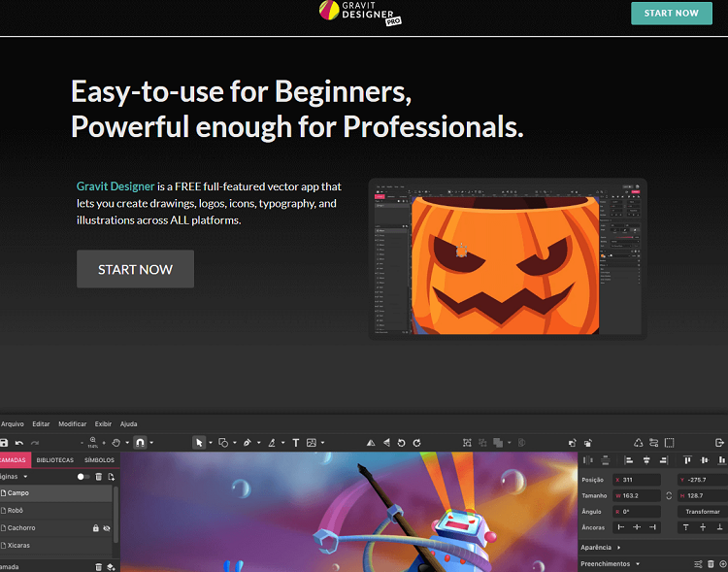Click the Transformar button

703,512
